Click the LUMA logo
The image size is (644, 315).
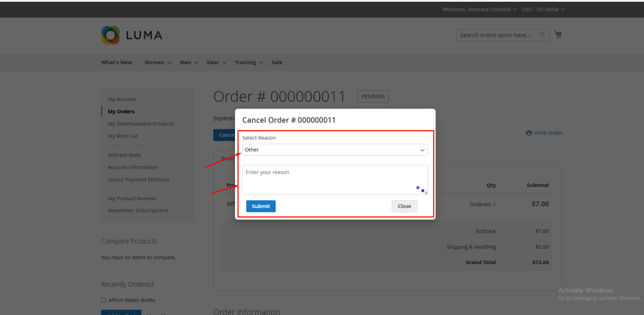tap(132, 35)
